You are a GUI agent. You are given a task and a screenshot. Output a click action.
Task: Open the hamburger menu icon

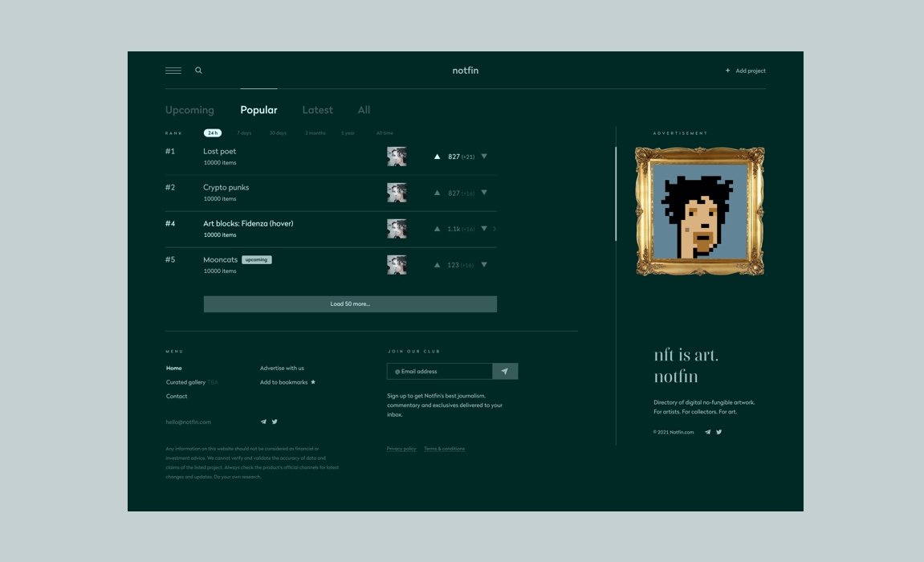[173, 71]
